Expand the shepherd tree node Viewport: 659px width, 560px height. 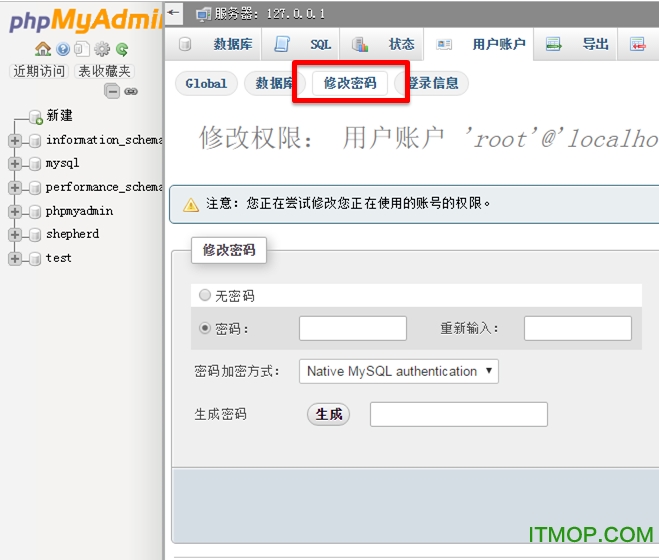15,234
